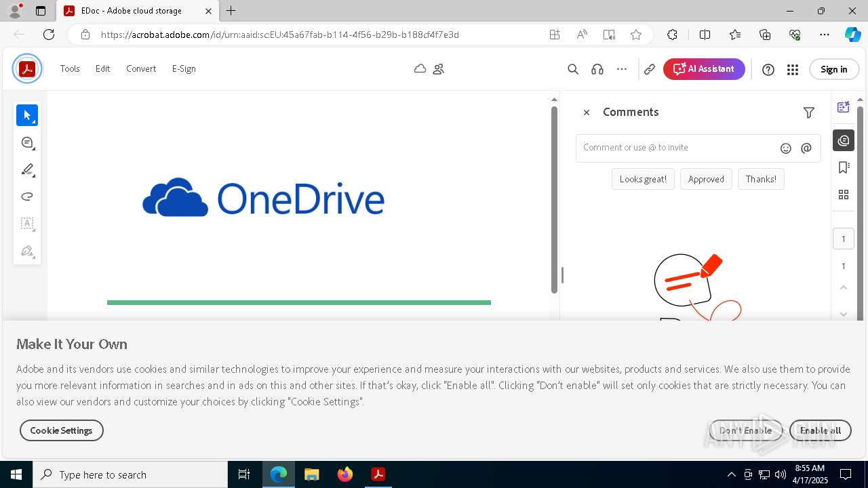The image size is (868, 488).
Task: Open File Explorer from taskbar
Action: click(x=312, y=474)
